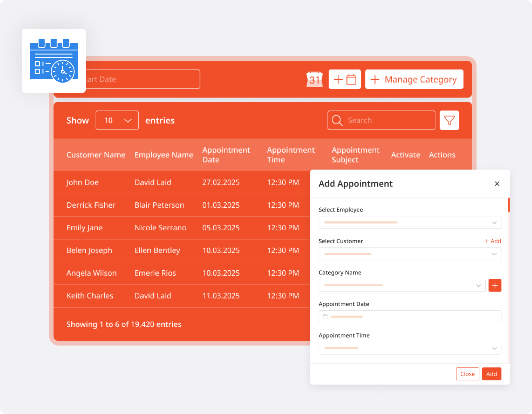Select the Emily Jane customer cell

pyautogui.click(x=84, y=228)
